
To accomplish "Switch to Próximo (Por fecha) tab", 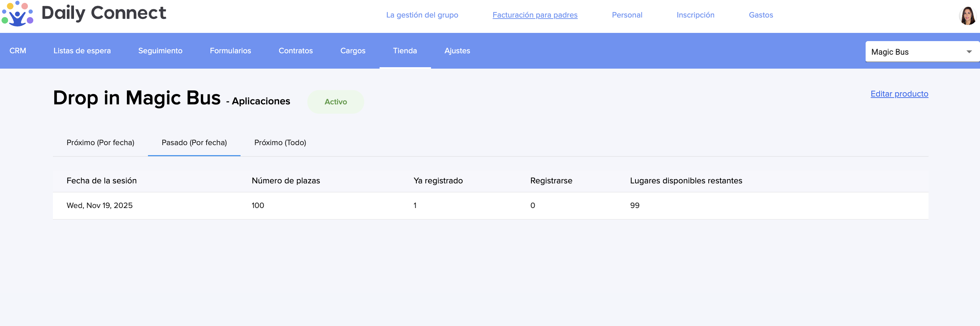I will pyautogui.click(x=100, y=143).
